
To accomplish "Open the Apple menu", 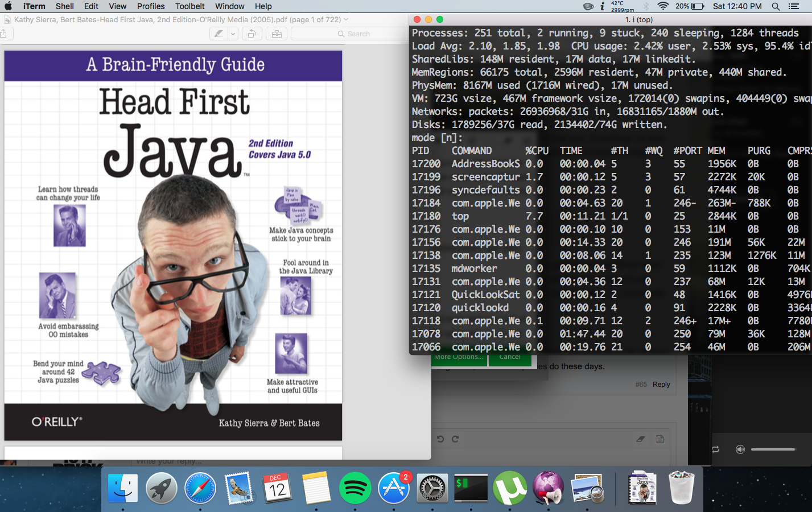I will pyautogui.click(x=9, y=6).
